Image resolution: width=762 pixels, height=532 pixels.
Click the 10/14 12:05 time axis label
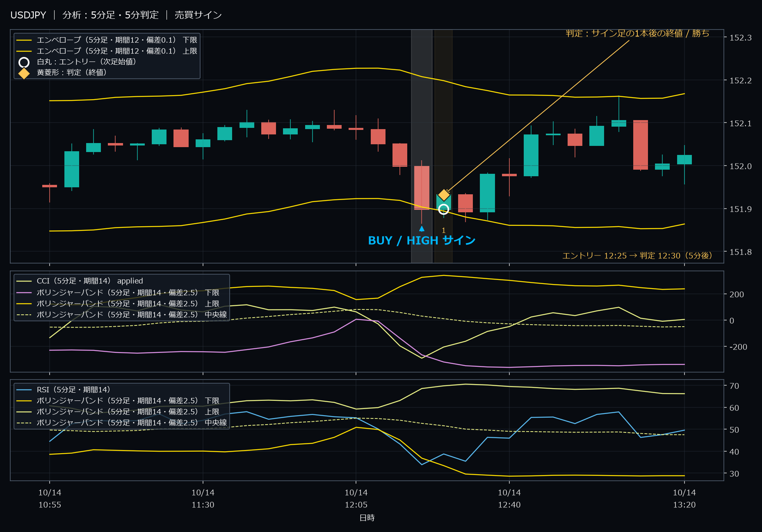click(x=356, y=499)
